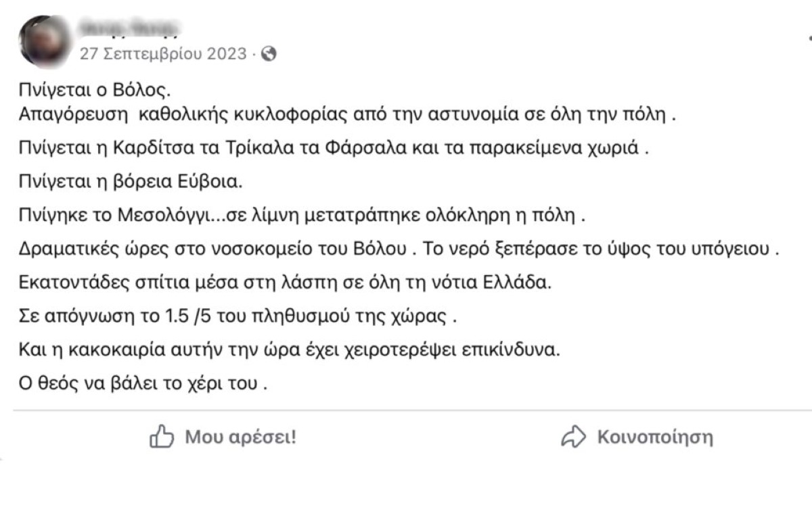Screen dimensions: 812x524
Task: Open the blurred author name
Action: 129,30
